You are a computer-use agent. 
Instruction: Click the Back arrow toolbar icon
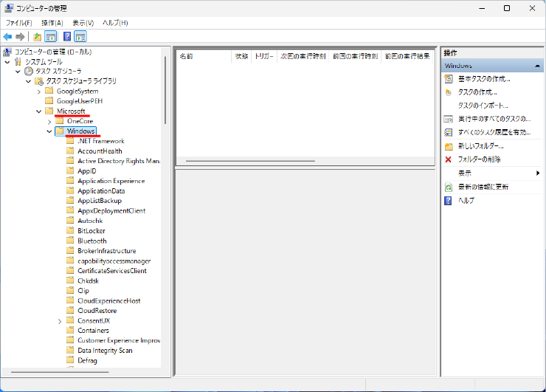point(7,37)
